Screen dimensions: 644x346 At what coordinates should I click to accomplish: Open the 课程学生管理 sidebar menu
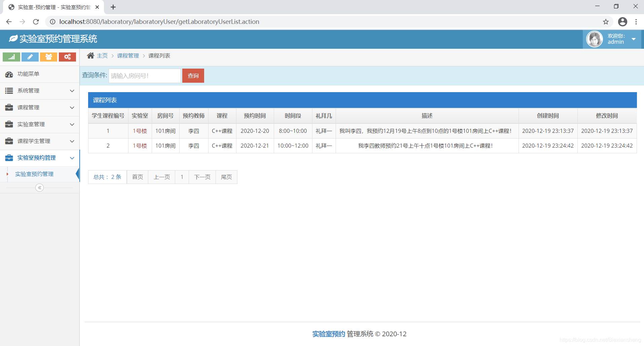pyautogui.click(x=40, y=142)
